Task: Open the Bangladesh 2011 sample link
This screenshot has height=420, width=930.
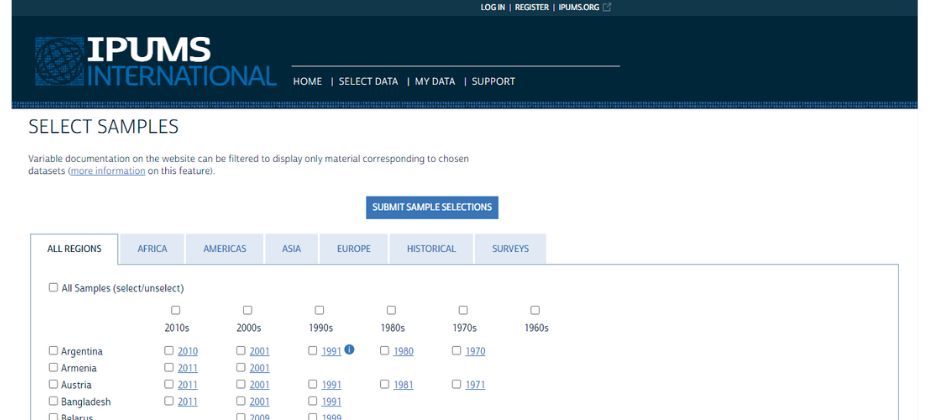Action: [187, 402]
